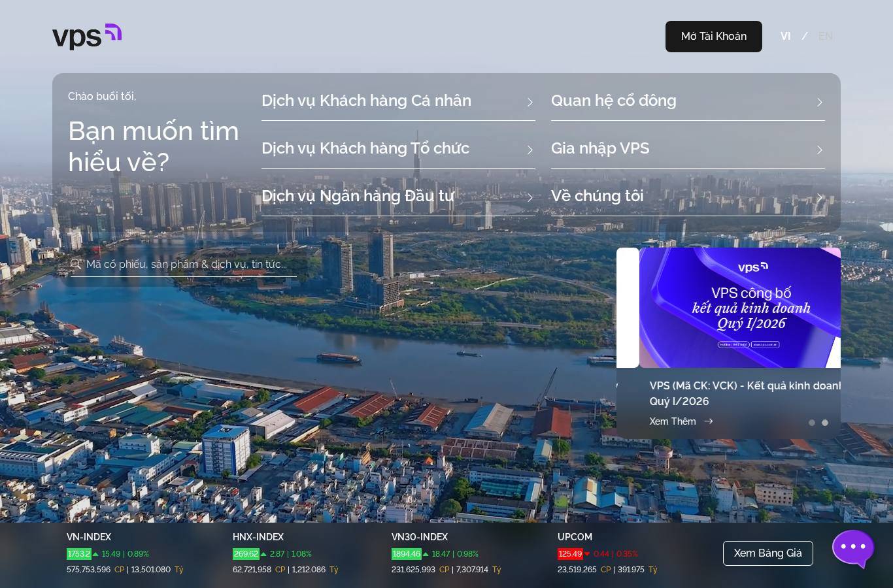Expand the Dịch vụ Khách hàng Tổ chức chevron
The height and width of the screenshot is (588, 893).
(530, 150)
